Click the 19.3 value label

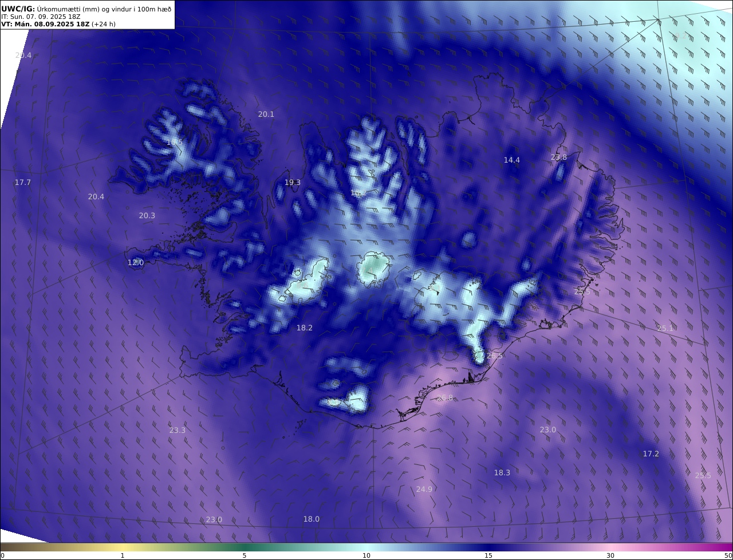click(x=293, y=183)
